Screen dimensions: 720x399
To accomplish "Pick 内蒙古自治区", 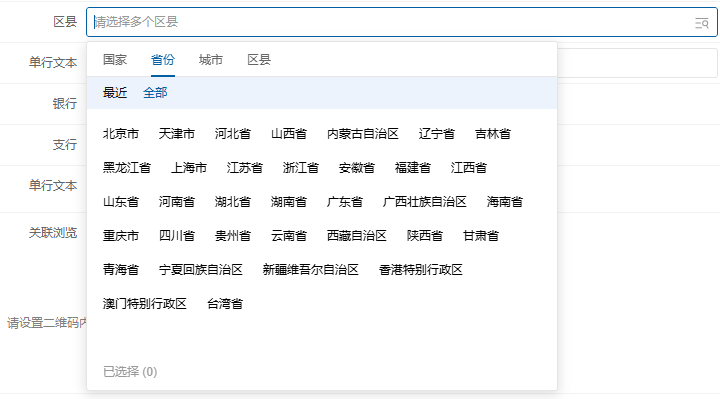I will [363, 134].
